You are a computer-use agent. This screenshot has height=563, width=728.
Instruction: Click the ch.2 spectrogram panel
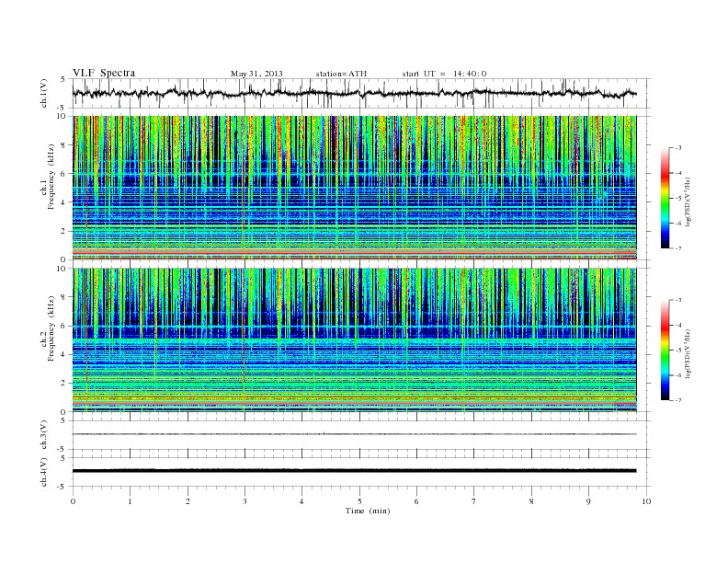[x=355, y=340]
